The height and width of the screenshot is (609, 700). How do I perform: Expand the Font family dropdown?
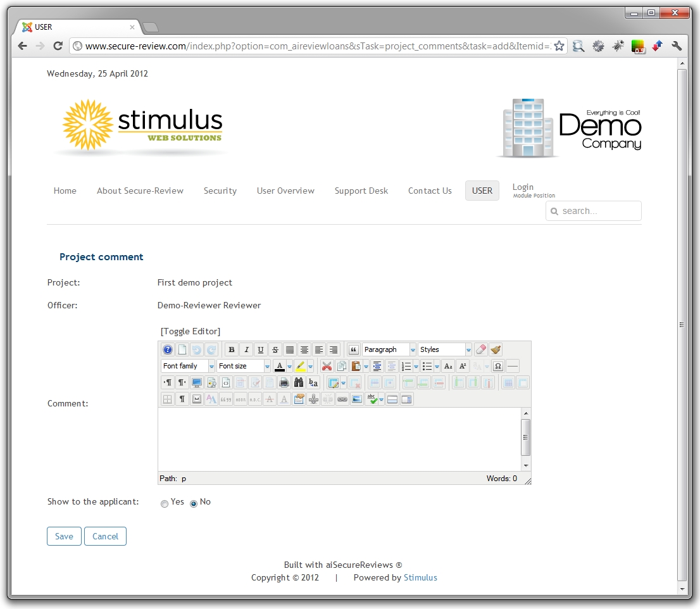(x=188, y=366)
